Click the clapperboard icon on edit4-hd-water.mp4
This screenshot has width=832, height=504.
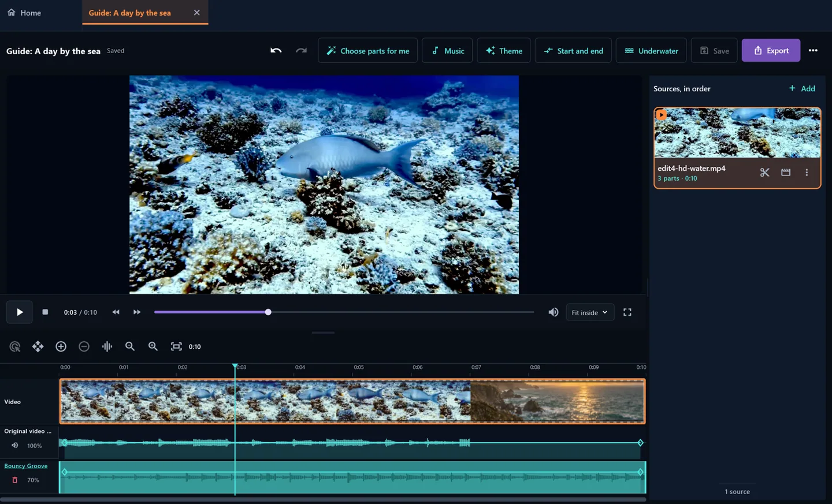click(x=786, y=173)
